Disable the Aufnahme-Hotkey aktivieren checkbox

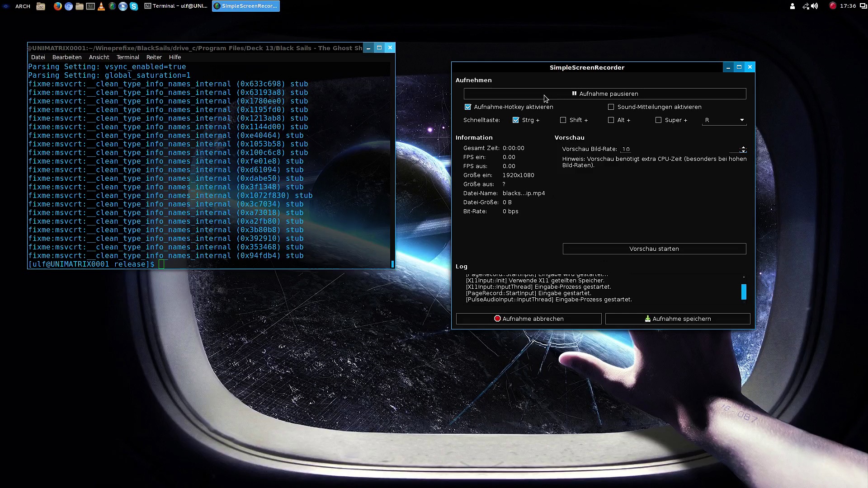(468, 107)
